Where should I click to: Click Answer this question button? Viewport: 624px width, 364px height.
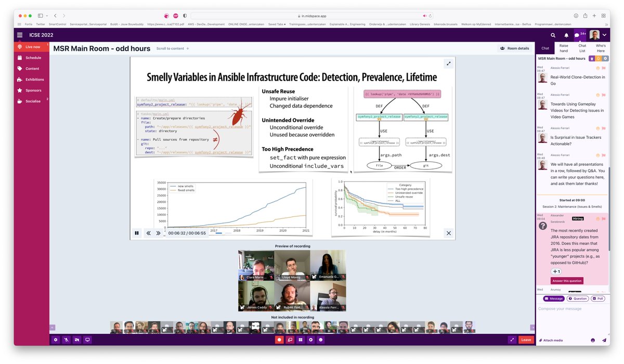(x=567, y=281)
